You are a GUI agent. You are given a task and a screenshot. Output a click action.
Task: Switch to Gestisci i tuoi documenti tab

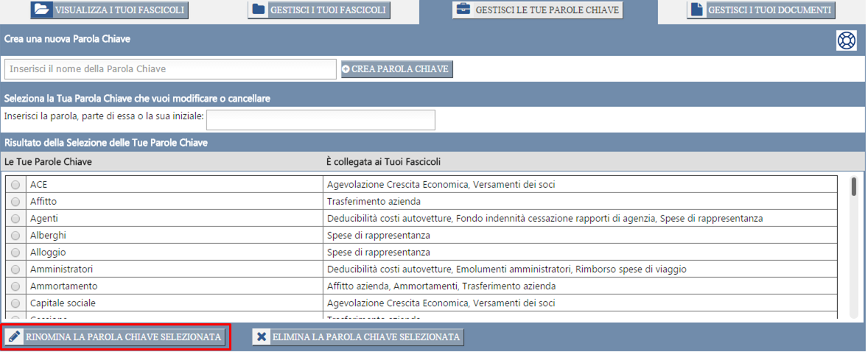pos(760,10)
